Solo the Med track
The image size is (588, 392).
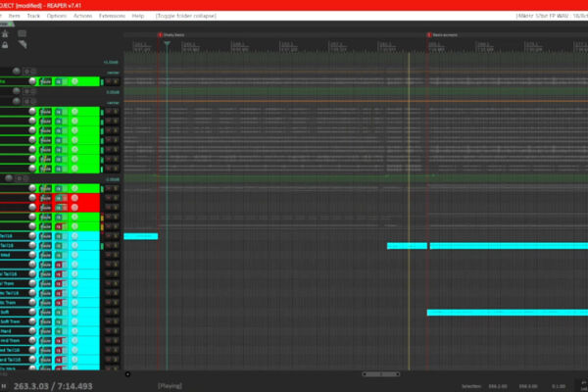116,255
